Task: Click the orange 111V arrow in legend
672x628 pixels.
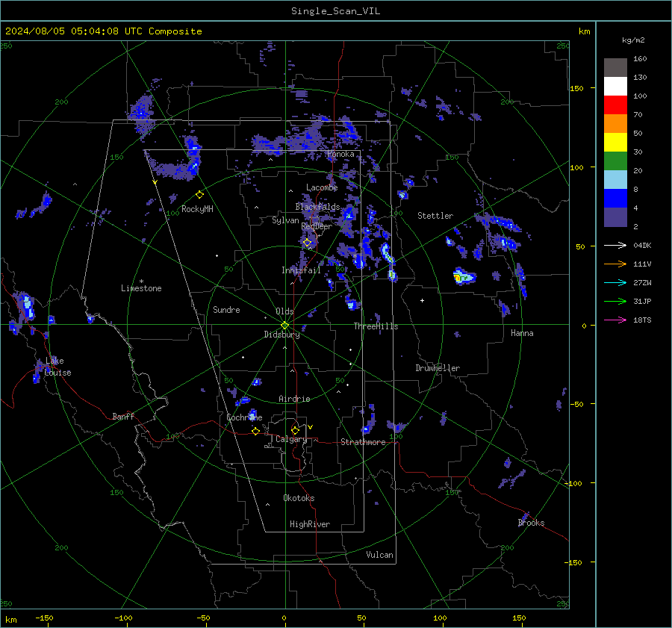Action: coord(615,264)
